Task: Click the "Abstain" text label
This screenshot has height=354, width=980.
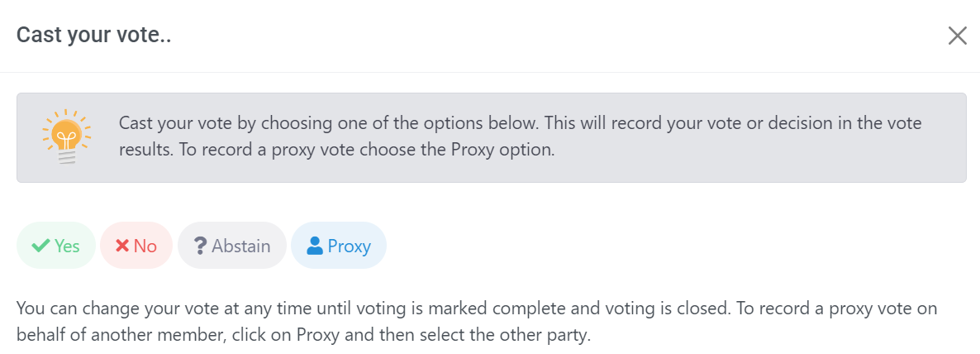Action: [241, 246]
